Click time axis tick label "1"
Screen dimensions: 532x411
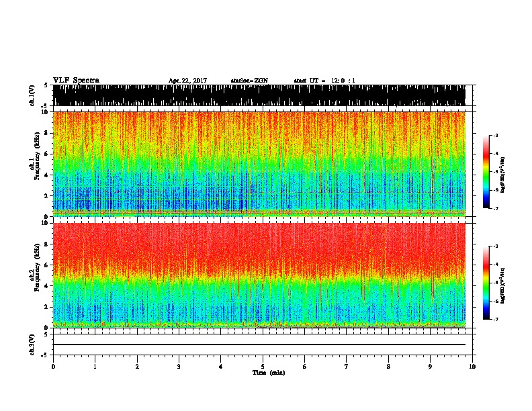(95, 367)
